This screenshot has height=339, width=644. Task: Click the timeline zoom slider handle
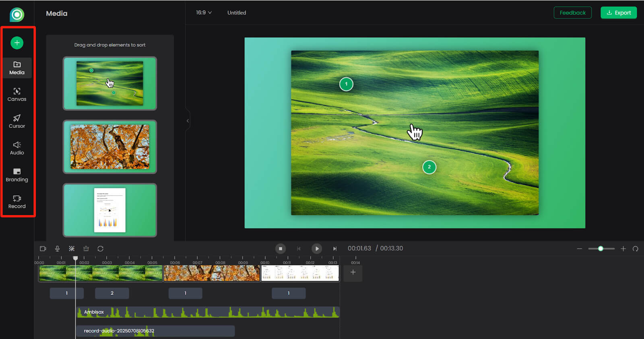pyautogui.click(x=601, y=249)
